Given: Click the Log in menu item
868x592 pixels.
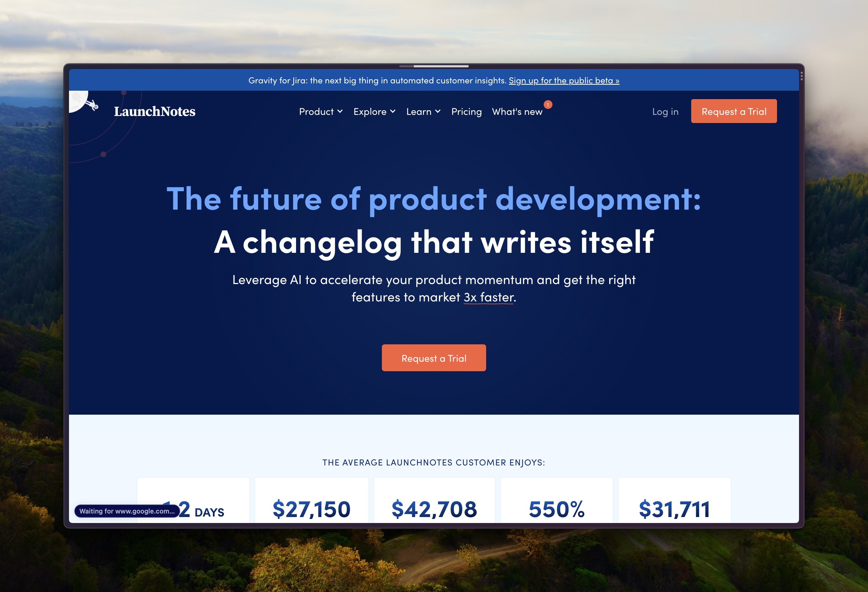Looking at the screenshot, I should coord(665,111).
